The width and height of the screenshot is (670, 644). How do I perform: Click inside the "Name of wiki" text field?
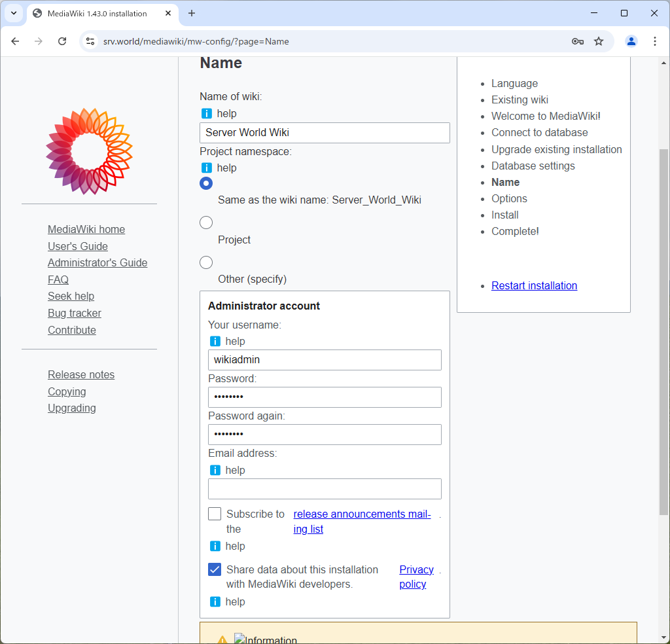[325, 132]
